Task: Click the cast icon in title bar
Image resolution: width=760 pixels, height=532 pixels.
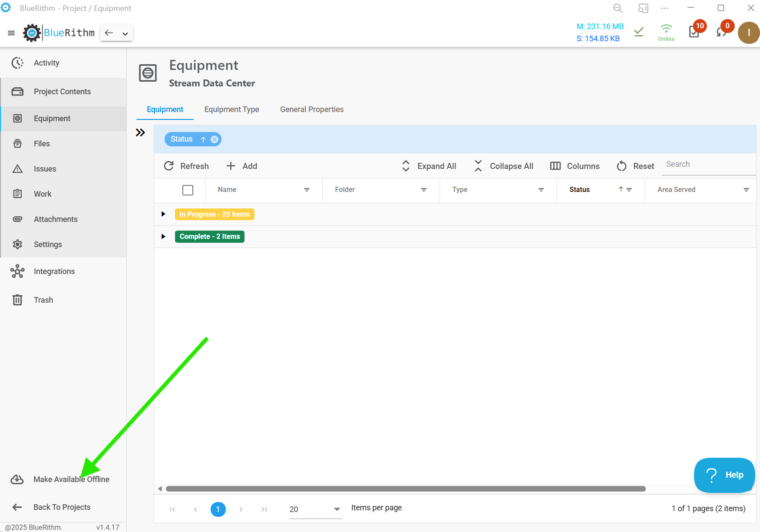Action: coord(643,8)
